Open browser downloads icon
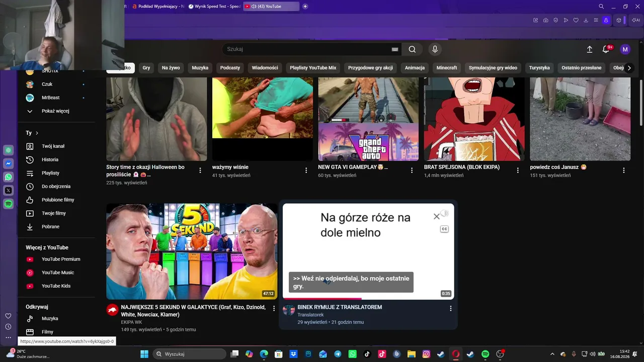The image size is (644, 362). [586, 20]
